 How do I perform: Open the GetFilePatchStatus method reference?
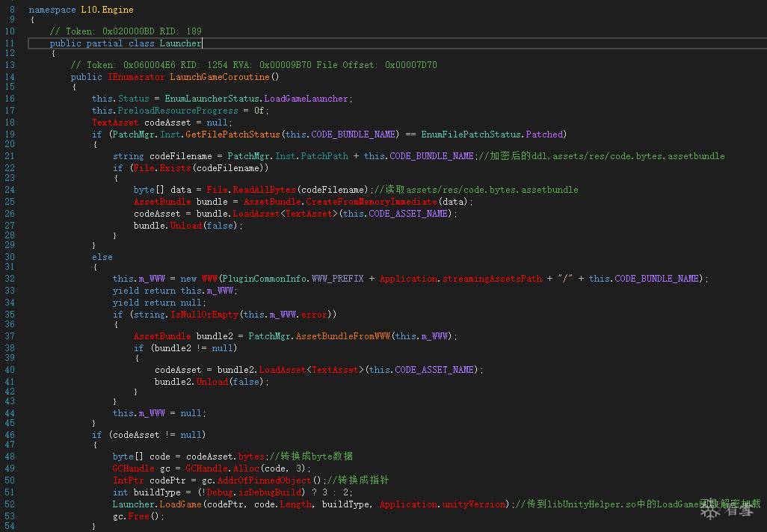(232, 134)
